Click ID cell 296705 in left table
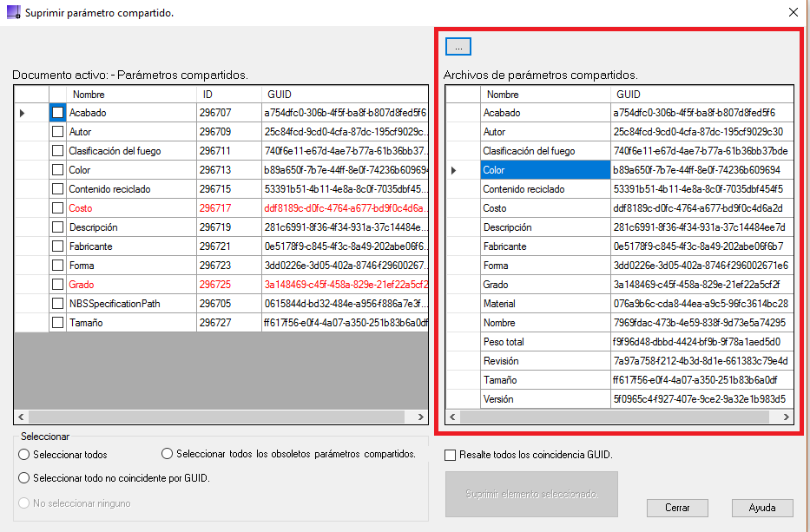Image resolution: width=810 pixels, height=532 pixels. [x=229, y=304]
